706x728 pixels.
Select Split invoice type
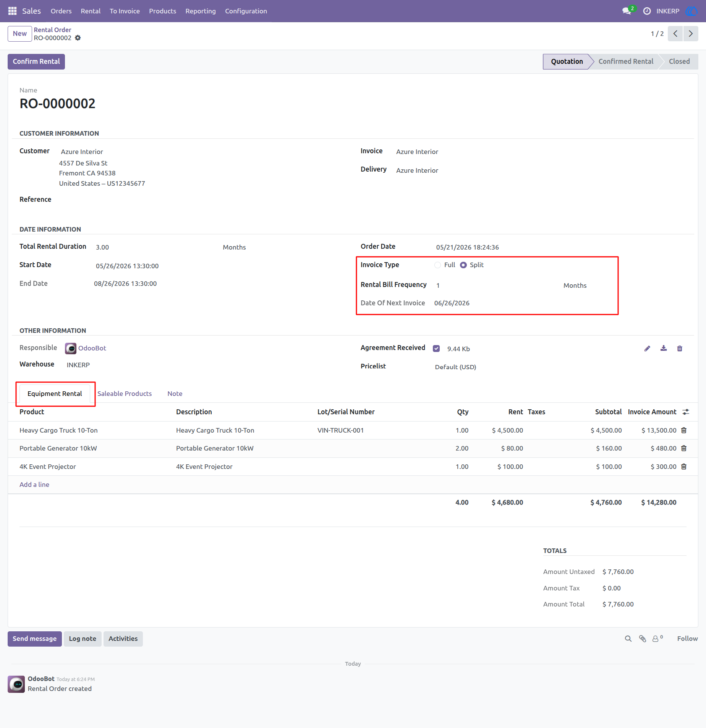click(463, 265)
